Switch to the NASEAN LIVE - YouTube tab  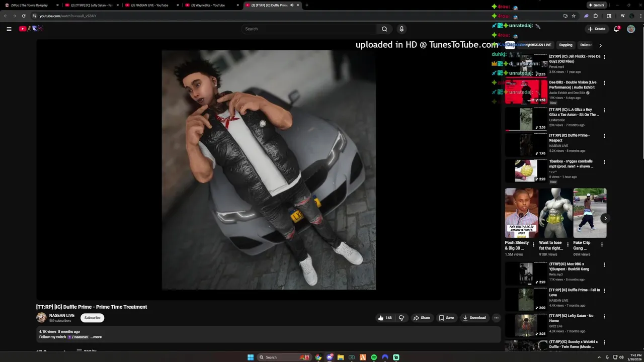152,5
